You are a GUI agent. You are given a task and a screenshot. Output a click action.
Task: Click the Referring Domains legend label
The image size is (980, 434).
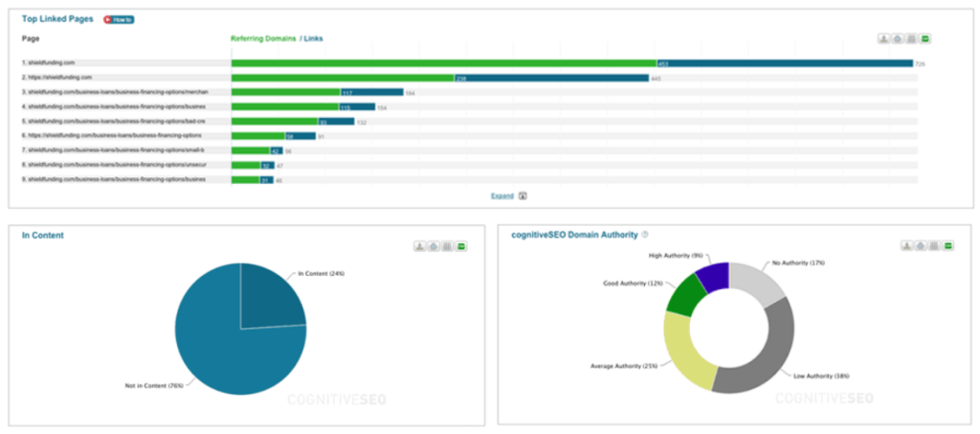[263, 38]
